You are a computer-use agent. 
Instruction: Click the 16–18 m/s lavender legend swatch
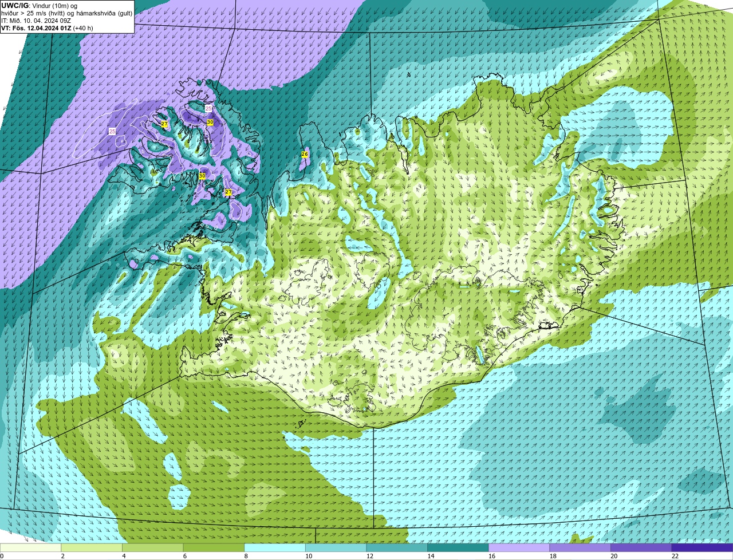coord(519,547)
